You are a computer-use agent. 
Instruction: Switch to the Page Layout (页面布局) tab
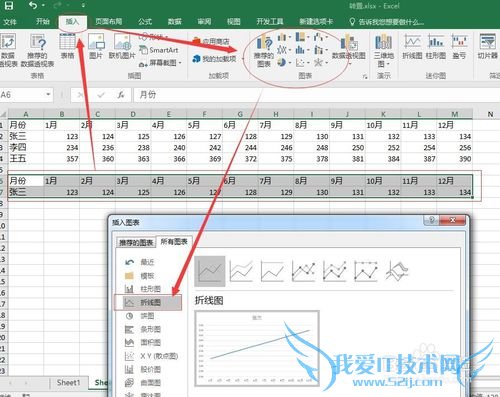[x=108, y=22]
